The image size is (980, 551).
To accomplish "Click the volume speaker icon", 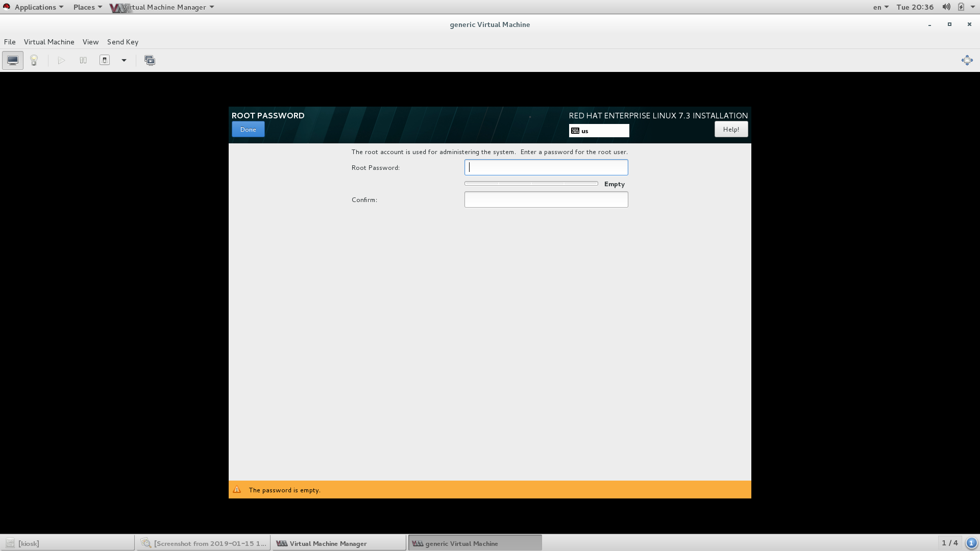I will [x=946, y=7].
